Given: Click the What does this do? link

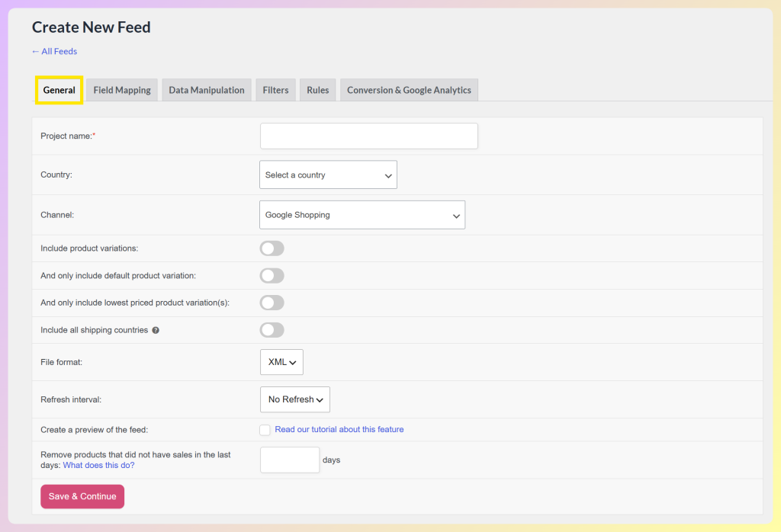Looking at the screenshot, I should pos(98,466).
